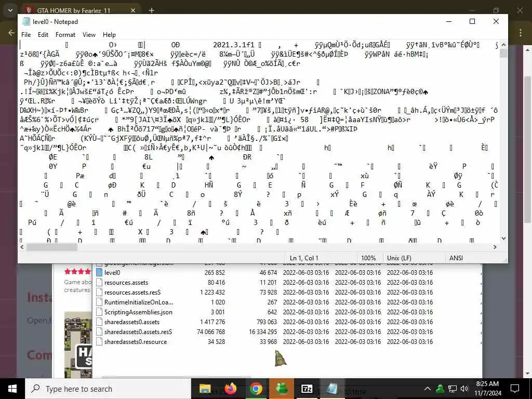The image size is (532, 399).
Task: Open the View menu in Notepad
Action: point(89,35)
